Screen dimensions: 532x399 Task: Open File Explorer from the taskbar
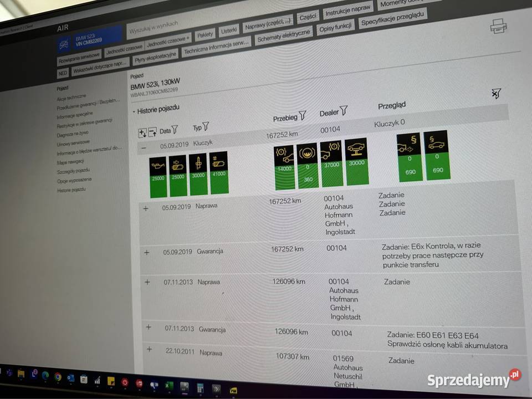pos(21,374)
